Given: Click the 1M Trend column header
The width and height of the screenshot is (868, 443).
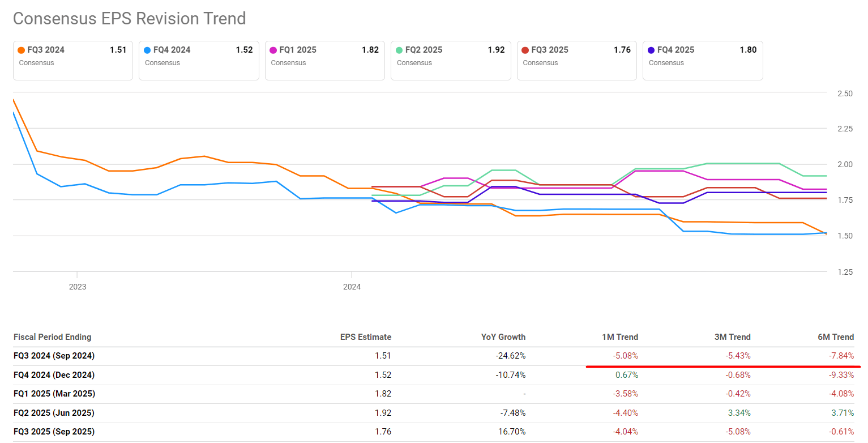Looking at the screenshot, I should (x=620, y=337).
